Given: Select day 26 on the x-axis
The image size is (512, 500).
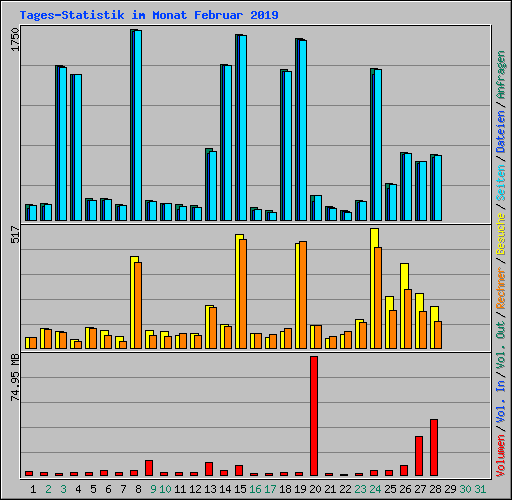Looking at the screenshot, I should pyautogui.click(x=405, y=489).
